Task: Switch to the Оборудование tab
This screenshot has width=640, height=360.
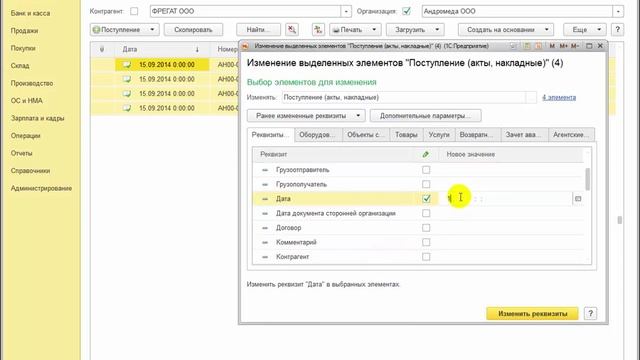Action: point(317,135)
